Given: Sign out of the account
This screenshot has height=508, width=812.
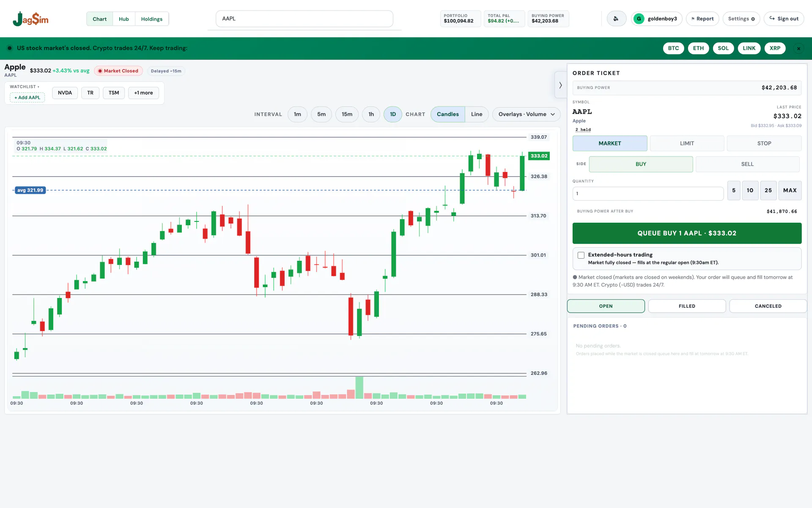Looking at the screenshot, I should 784,19.
